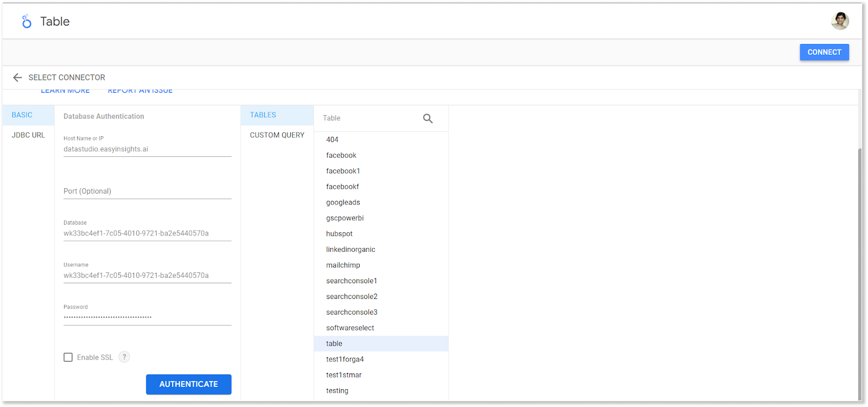Click the Host Name or IP field
This screenshot has height=407, width=868.
(x=148, y=149)
